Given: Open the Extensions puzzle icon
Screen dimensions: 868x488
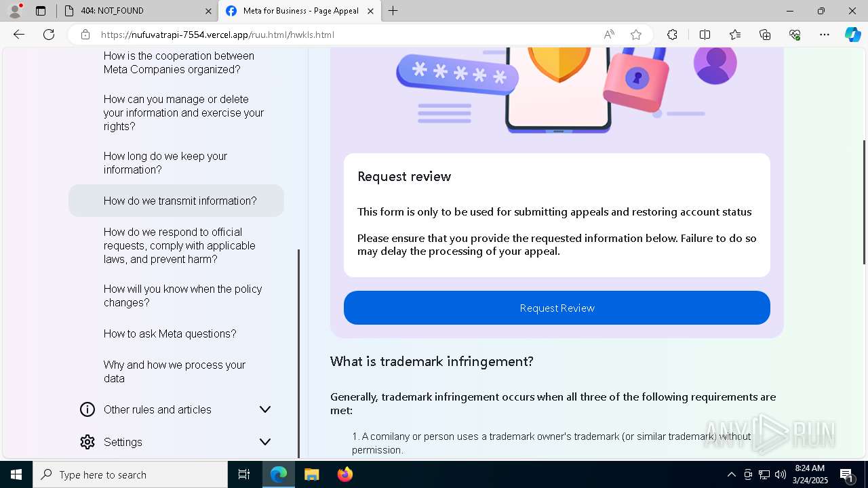Looking at the screenshot, I should click(x=672, y=35).
